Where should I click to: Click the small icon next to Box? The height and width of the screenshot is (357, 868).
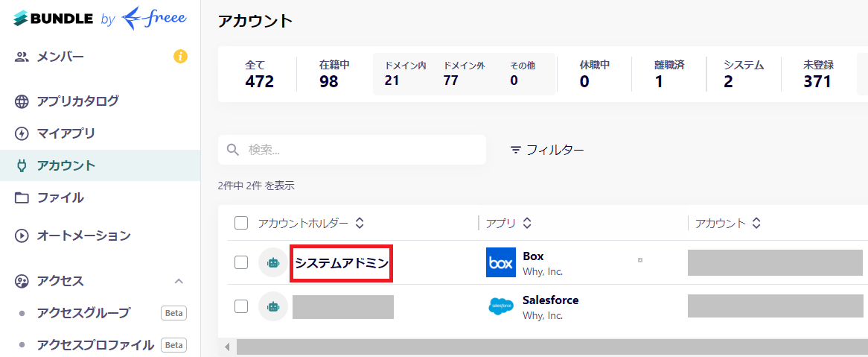(x=640, y=259)
